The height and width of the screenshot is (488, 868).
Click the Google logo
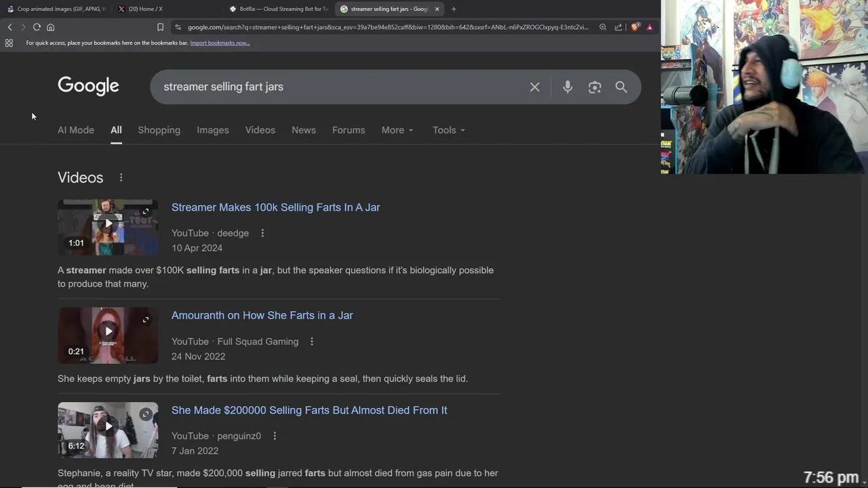coord(88,86)
